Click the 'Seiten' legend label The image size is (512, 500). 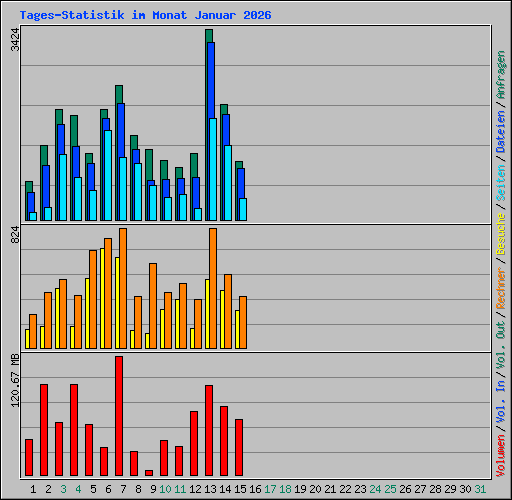coord(501,183)
